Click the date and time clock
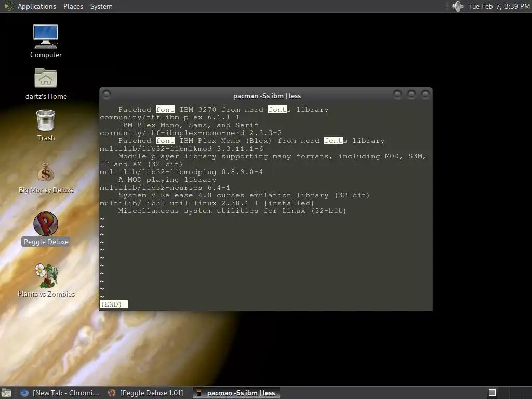Screen dimensions: 532x399 click(x=498, y=6)
